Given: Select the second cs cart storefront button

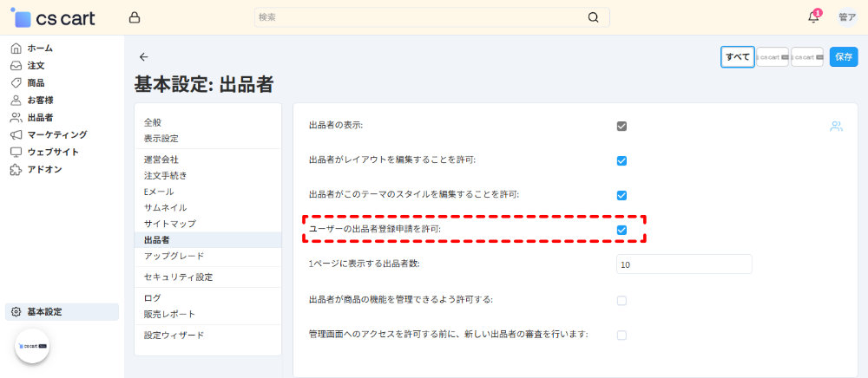Looking at the screenshot, I should pos(807,56).
